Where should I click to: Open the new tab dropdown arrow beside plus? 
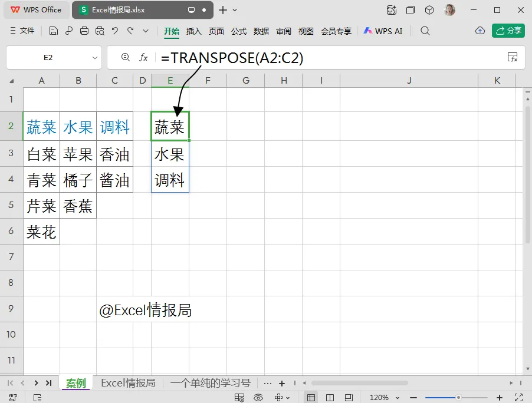pos(235,10)
